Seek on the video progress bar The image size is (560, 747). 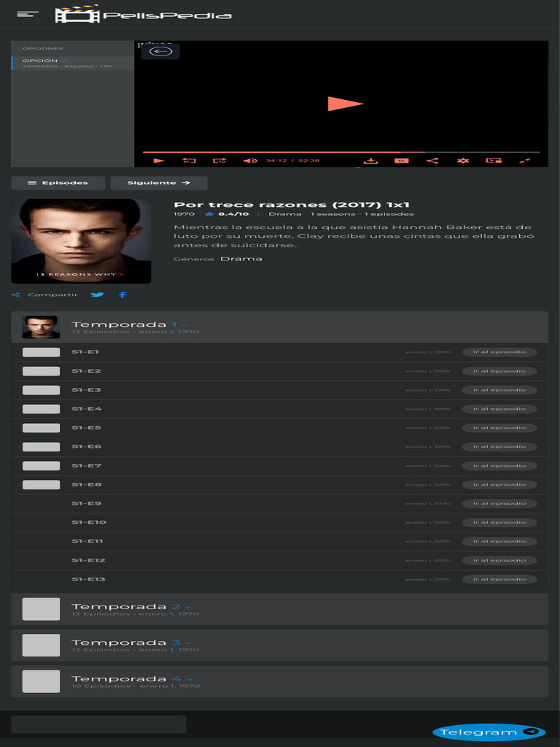tap(341, 152)
